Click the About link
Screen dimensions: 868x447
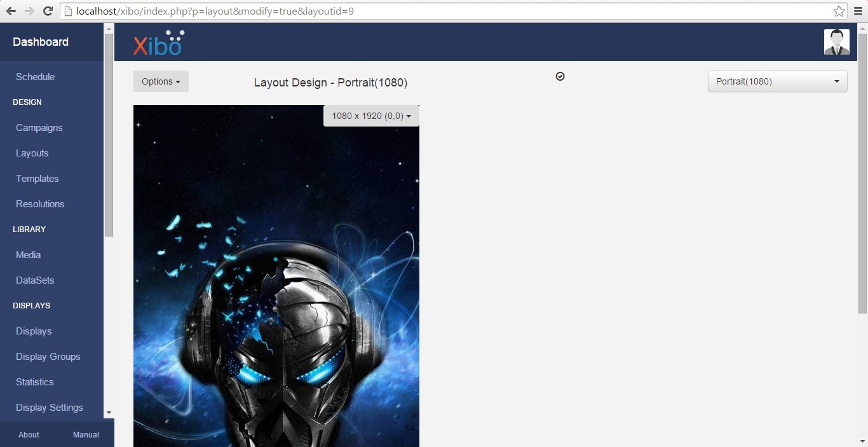point(29,435)
